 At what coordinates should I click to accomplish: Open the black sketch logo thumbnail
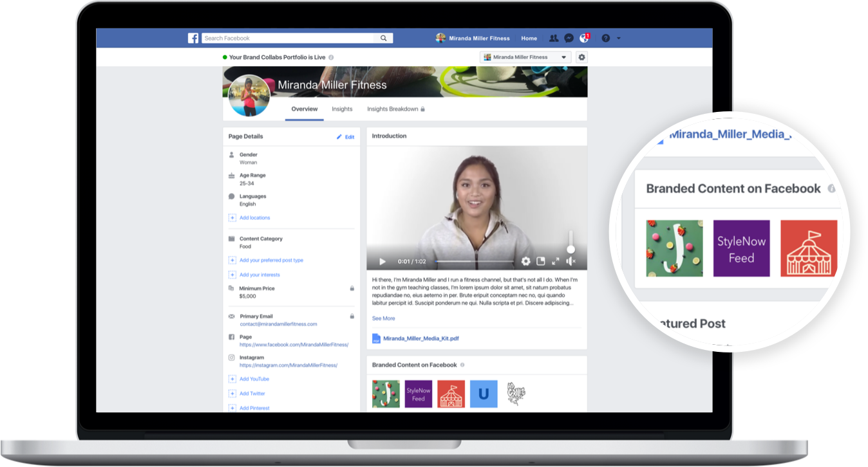pos(516,394)
